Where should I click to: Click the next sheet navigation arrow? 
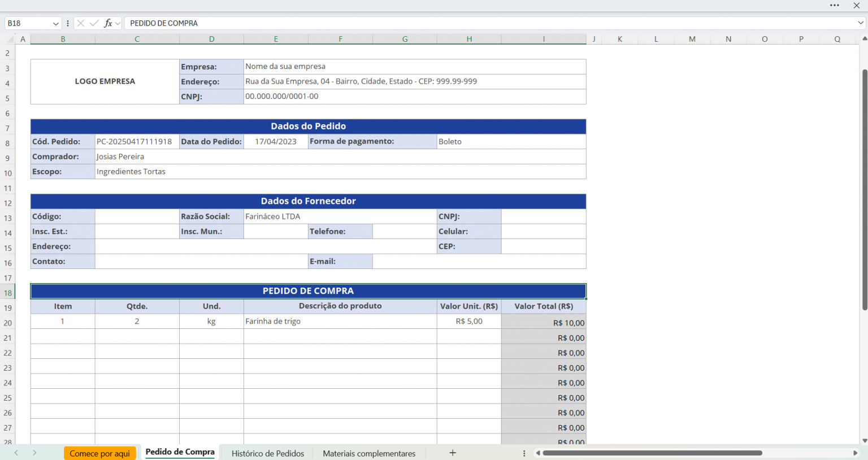point(34,453)
